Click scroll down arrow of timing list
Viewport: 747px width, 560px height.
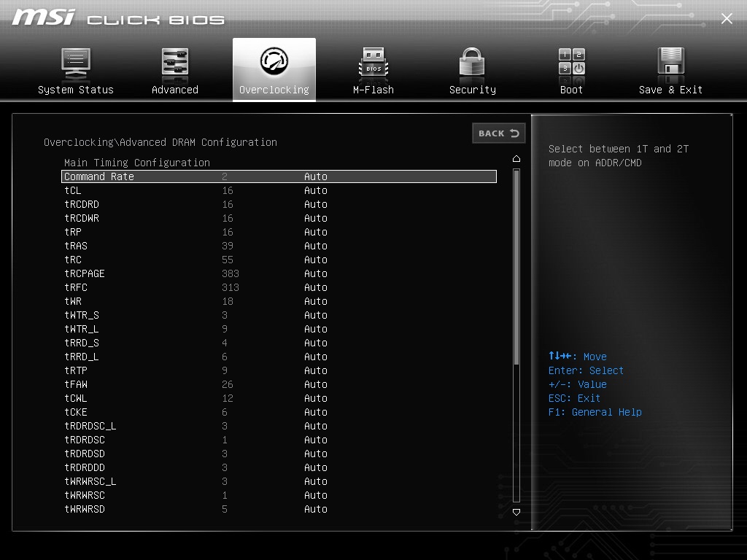click(516, 512)
